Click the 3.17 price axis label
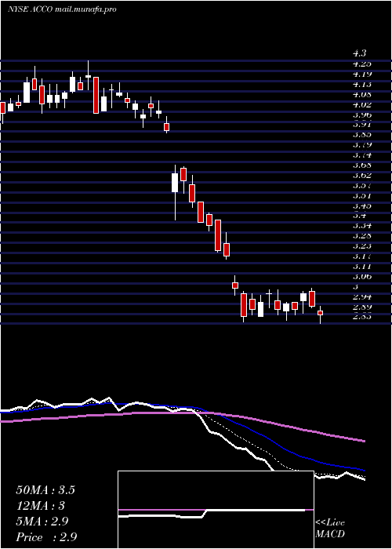392x549 pixels. tap(362, 256)
